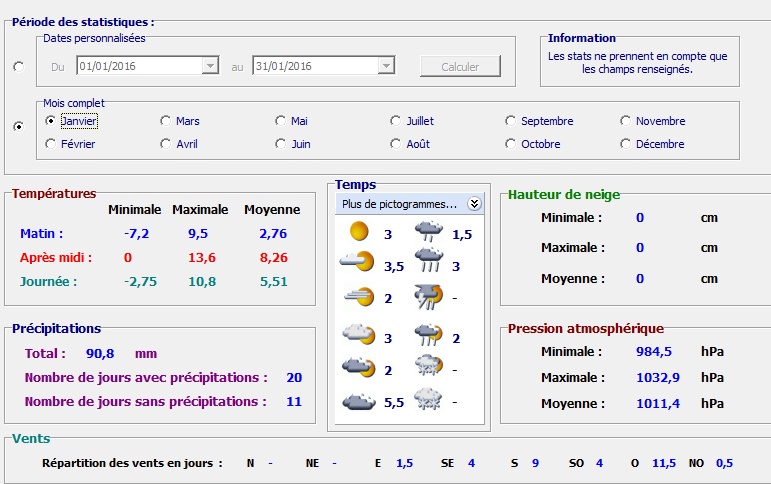Screen dimensions: 771x484
Task: Click Matin minimum temperature -7,2
Action: click(x=136, y=234)
